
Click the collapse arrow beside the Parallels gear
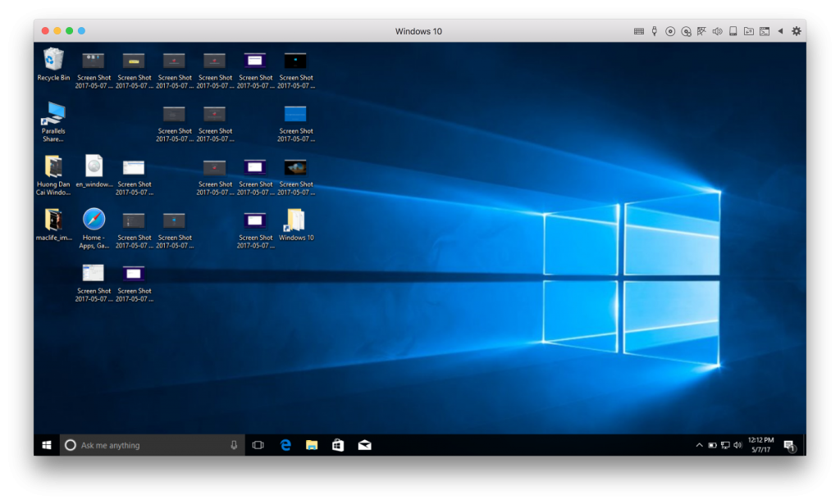pyautogui.click(x=780, y=30)
